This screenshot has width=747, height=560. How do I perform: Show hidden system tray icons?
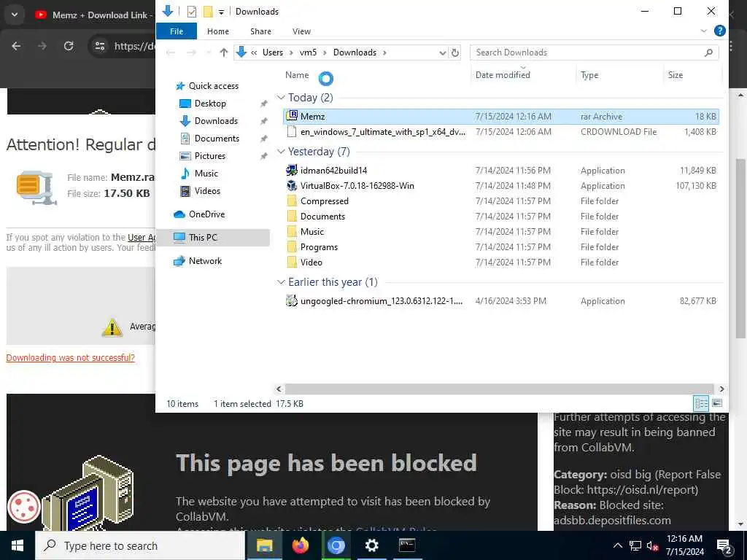coord(617,545)
